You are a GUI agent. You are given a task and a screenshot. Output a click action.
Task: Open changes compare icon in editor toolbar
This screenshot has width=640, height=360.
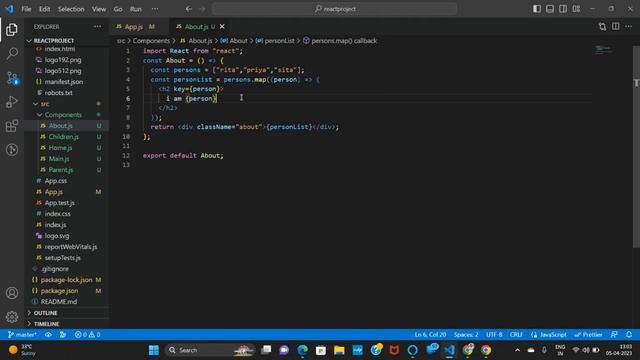602,27
